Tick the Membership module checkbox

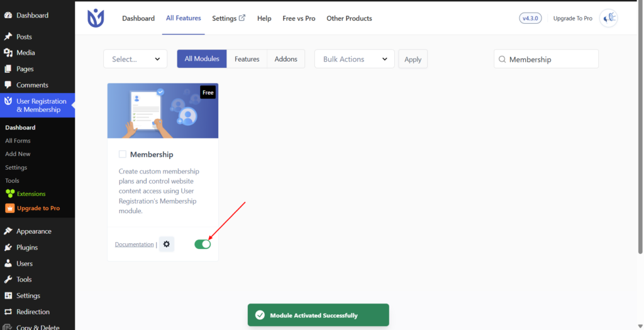[x=123, y=155]
